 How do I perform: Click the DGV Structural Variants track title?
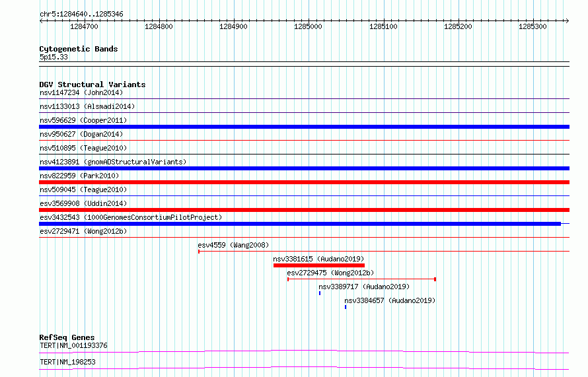click(92, 85)
